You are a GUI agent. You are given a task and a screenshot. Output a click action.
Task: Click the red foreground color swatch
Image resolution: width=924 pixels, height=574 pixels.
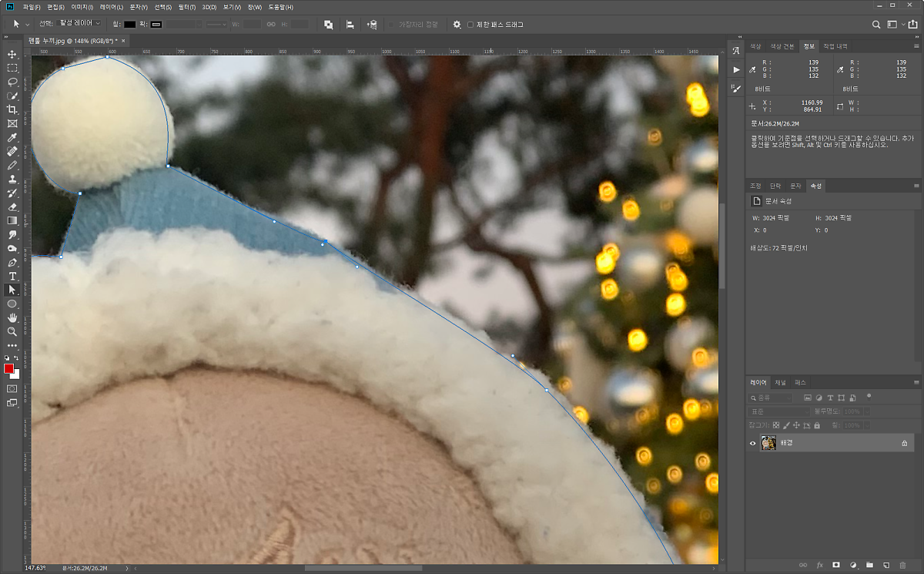[9, 369]
